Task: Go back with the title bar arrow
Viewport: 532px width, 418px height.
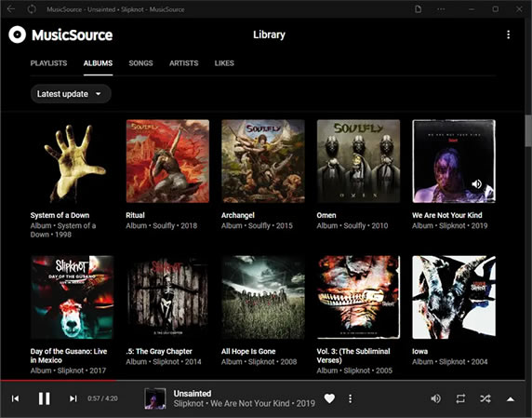Action: (11, 9)
